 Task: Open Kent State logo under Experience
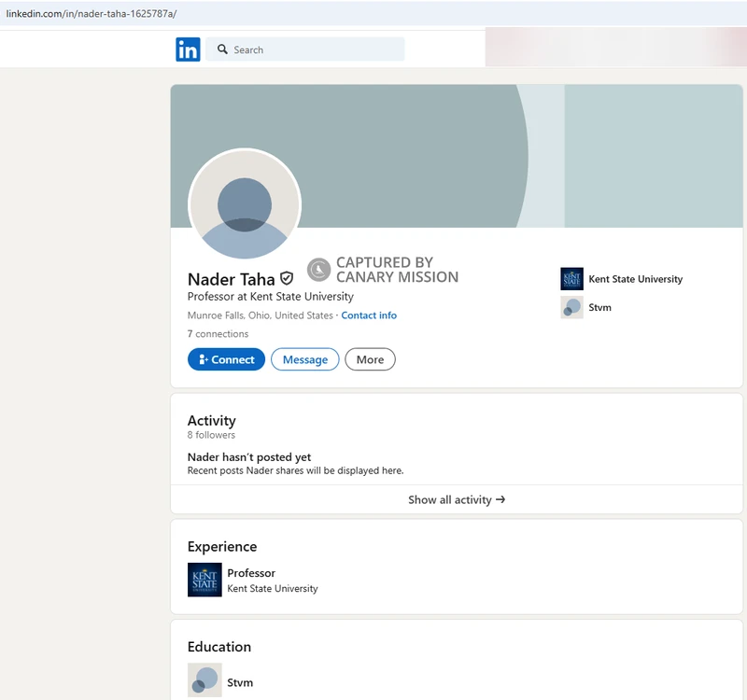pos(204,580)
